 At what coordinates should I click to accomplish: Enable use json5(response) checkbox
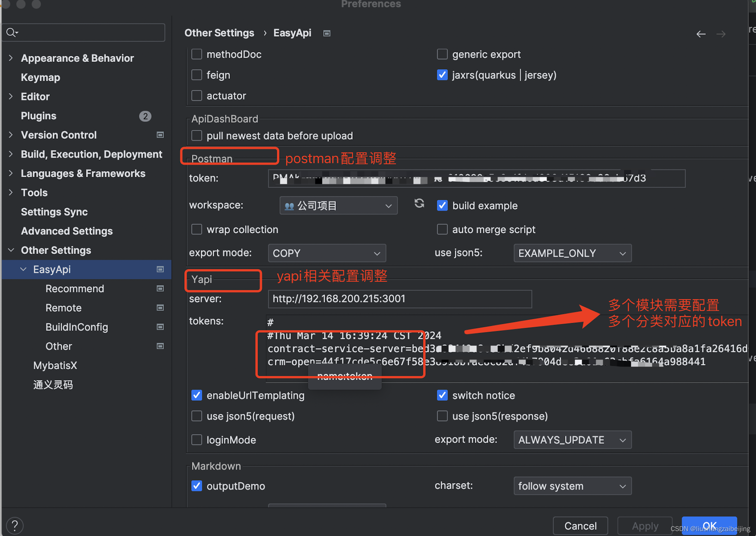click(x=442, y=416)
